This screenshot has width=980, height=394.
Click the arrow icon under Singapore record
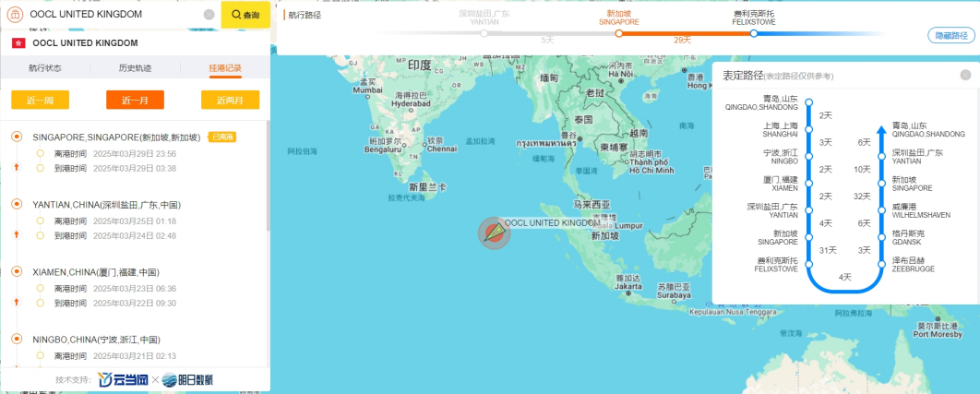pos(17,167)
